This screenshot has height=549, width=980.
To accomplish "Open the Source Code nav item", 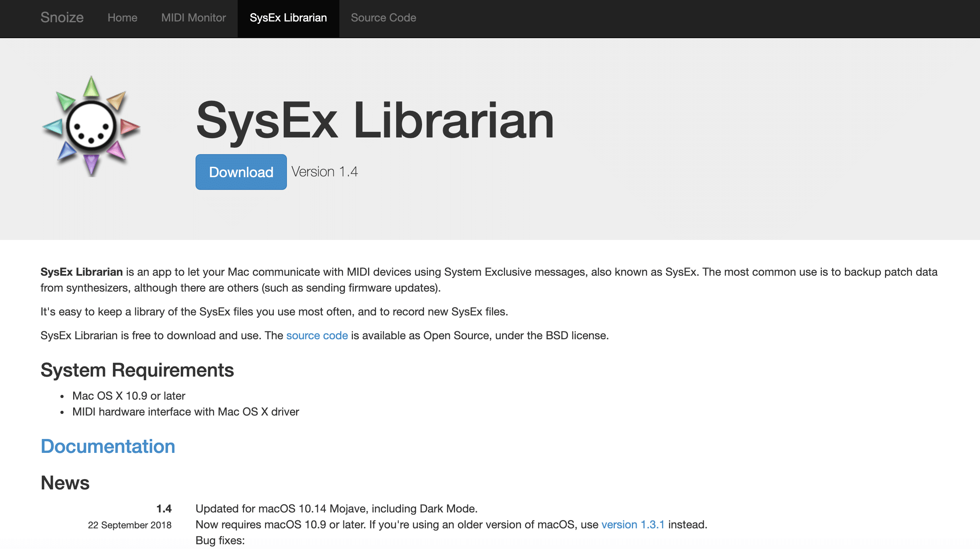I will pos(383,18).
